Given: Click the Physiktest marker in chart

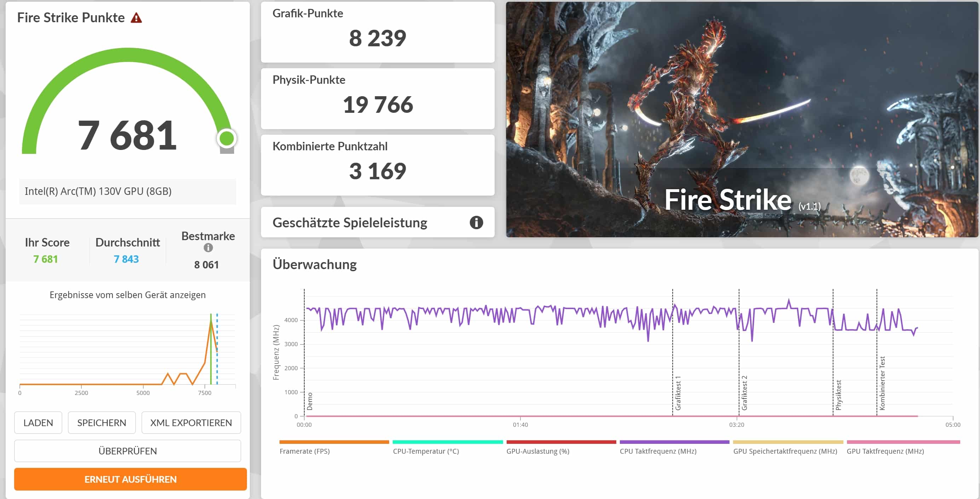Looking at the screenshot, I should coord(838,395).
